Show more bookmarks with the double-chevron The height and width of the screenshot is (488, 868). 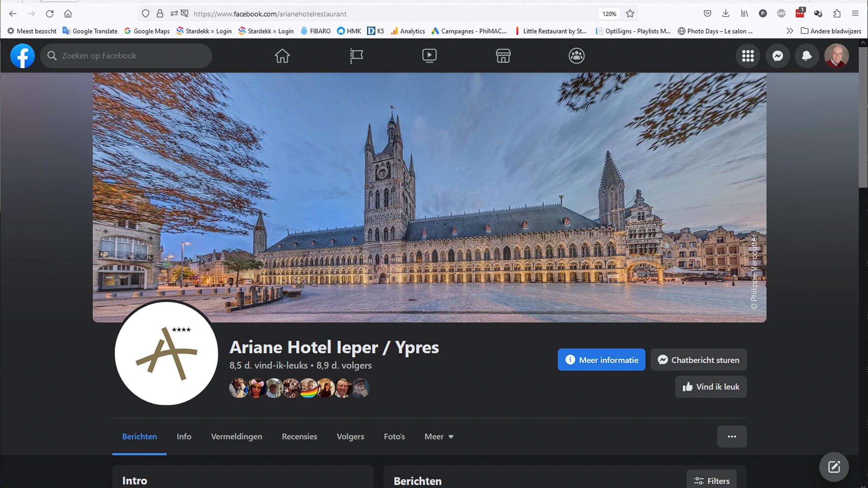(789, 31)
